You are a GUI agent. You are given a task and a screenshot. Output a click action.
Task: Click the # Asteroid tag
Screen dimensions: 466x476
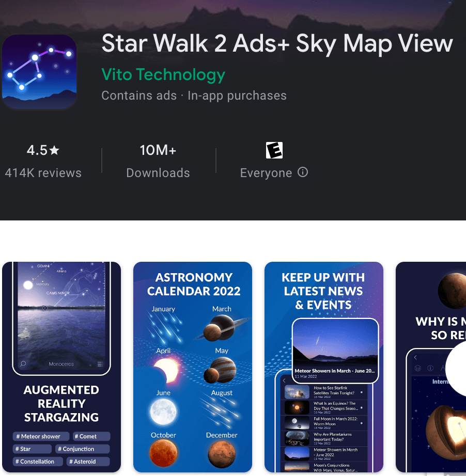(x=88, y=462)
